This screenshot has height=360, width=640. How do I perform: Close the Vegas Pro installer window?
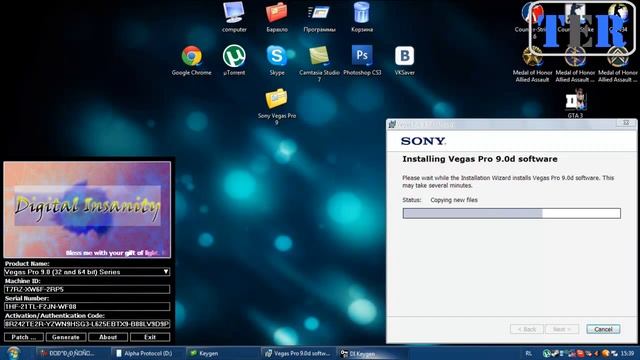point(626,123)
